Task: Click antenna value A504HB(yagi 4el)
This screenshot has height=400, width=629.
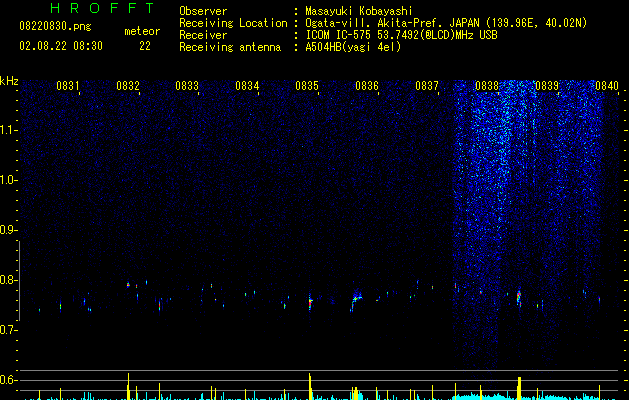Action: coord(353,47)
